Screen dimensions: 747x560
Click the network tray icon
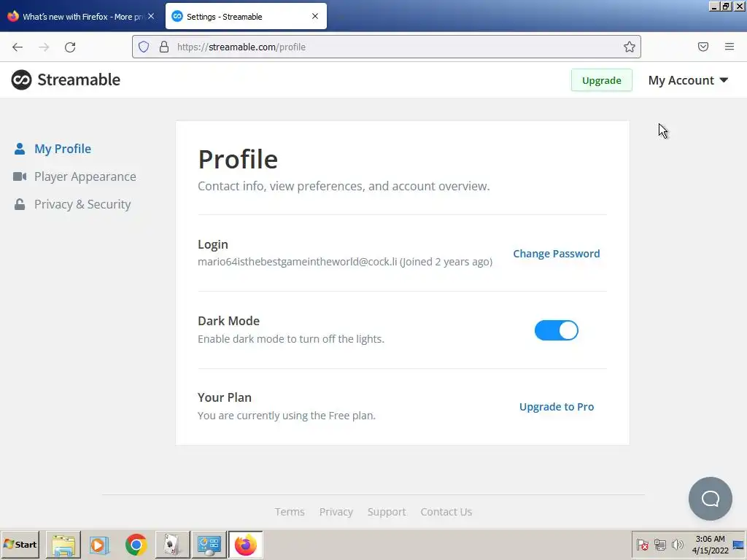659,544
